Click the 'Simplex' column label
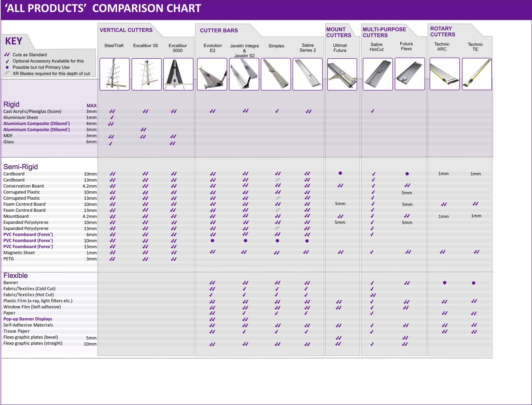 pos(276,46)
